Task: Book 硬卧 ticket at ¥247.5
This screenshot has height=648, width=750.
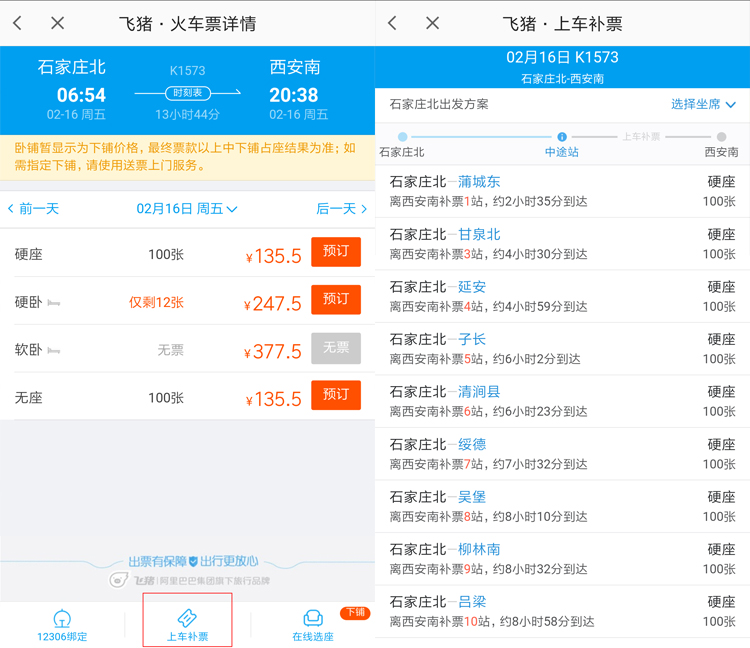Action: (336, 300)
